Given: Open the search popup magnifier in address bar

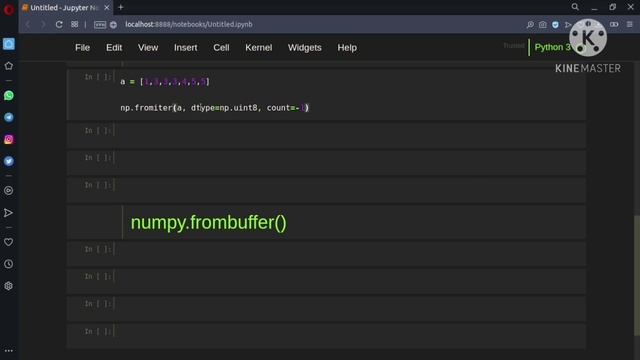Looking at the screenshot, I should coord(530,24).
